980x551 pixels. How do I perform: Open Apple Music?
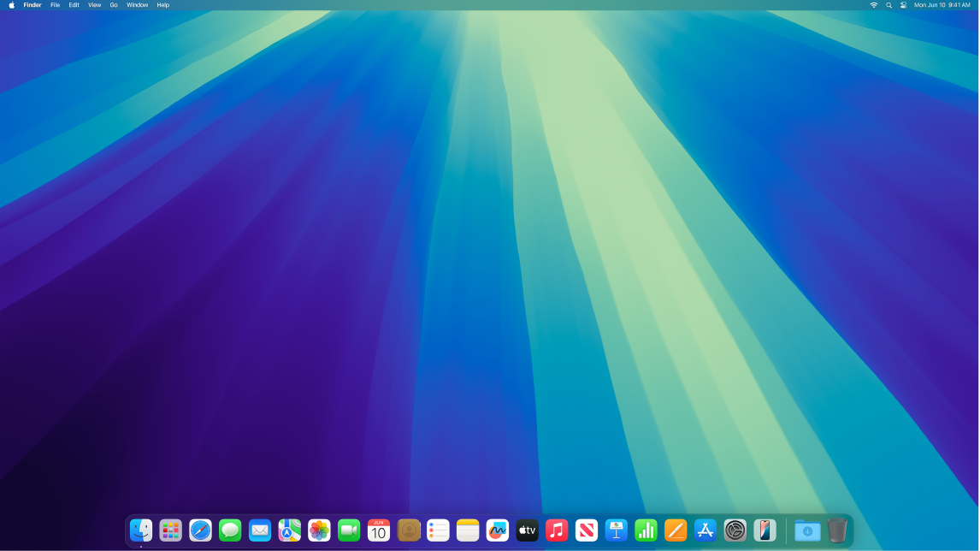coord(557,530)
